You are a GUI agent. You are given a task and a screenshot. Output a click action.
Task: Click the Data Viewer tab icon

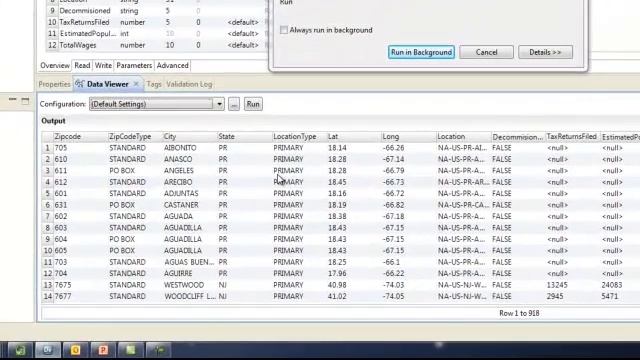[80, 84]
